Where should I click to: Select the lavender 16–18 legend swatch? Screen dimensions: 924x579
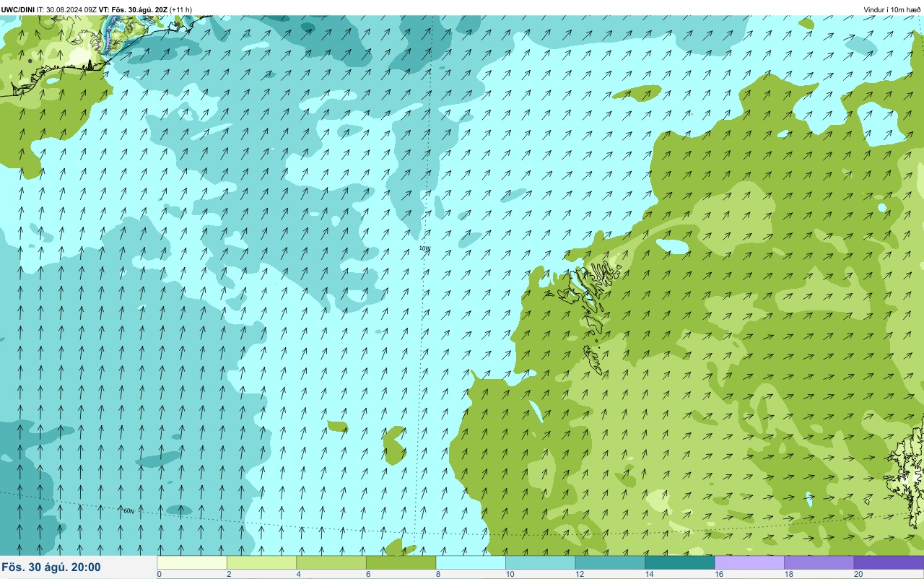pyautogui.click(x=749, y=562)
